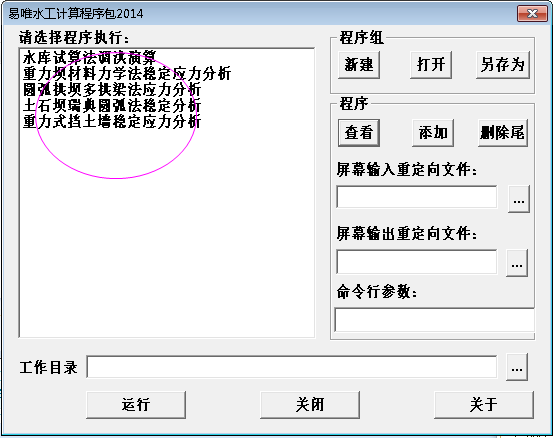Focus the 屏幕输入重定向文件 text field
This screenshot has width=553, height=438.
417,197
